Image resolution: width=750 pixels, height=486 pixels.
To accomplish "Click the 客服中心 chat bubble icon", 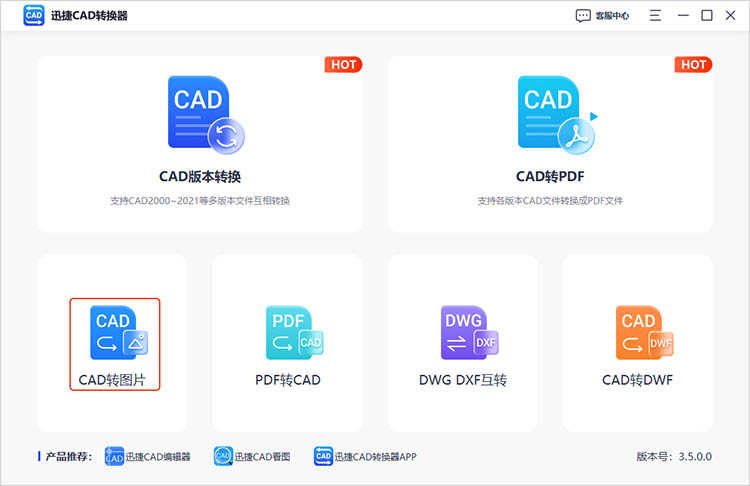I will [x=583, y=16].
